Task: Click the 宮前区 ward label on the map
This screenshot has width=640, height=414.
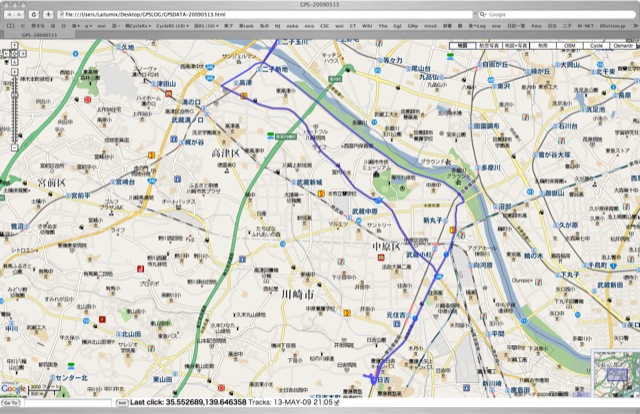Action: pos(52,183)
